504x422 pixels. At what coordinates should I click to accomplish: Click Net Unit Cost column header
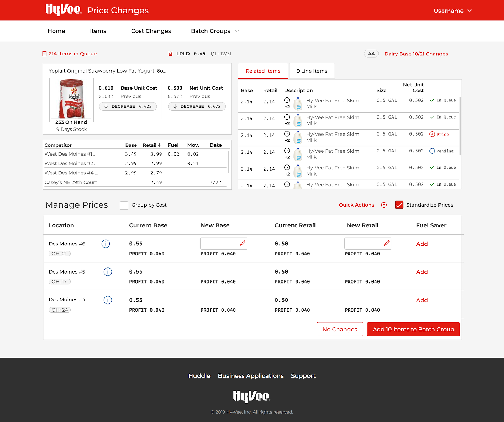coord(413,88)
